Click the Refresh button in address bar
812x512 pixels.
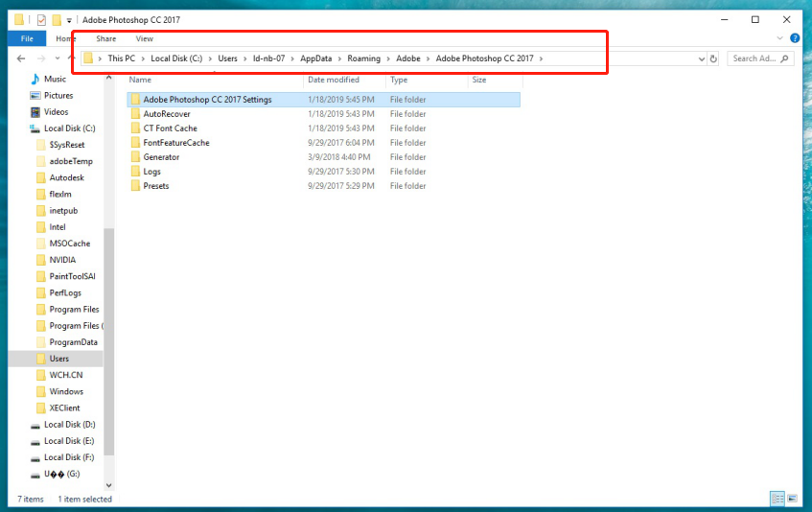tap(713, 58)
